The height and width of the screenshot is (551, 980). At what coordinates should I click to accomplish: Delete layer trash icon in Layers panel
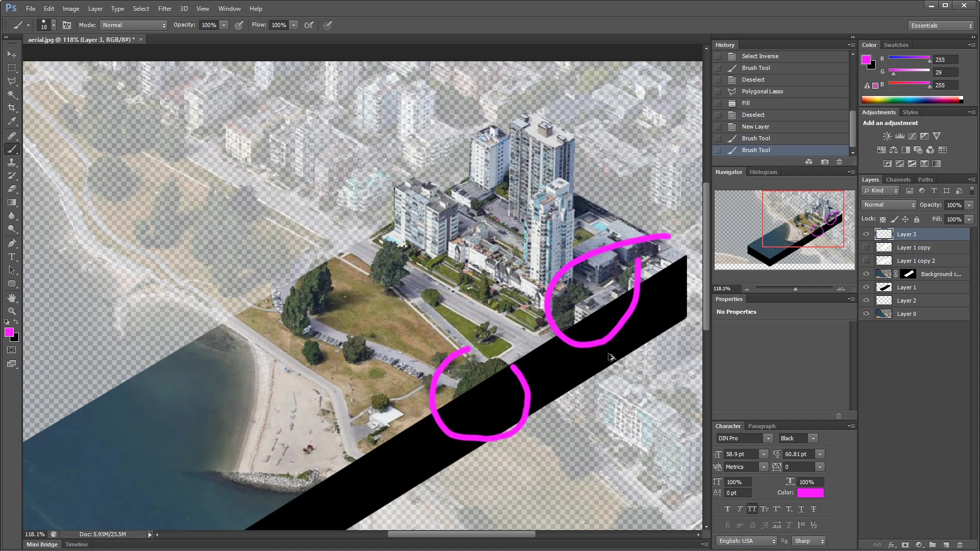point(960,545)
